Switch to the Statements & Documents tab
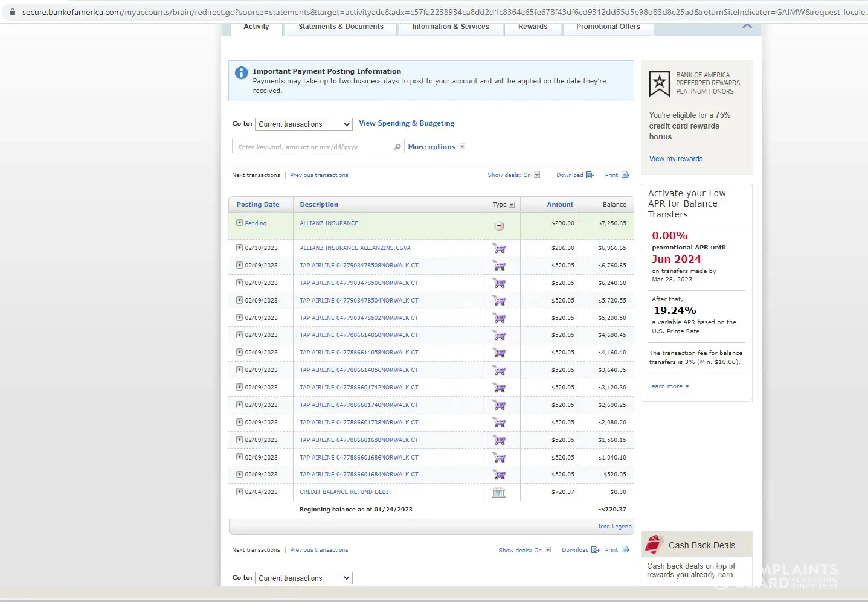 (x=341, y=27)
